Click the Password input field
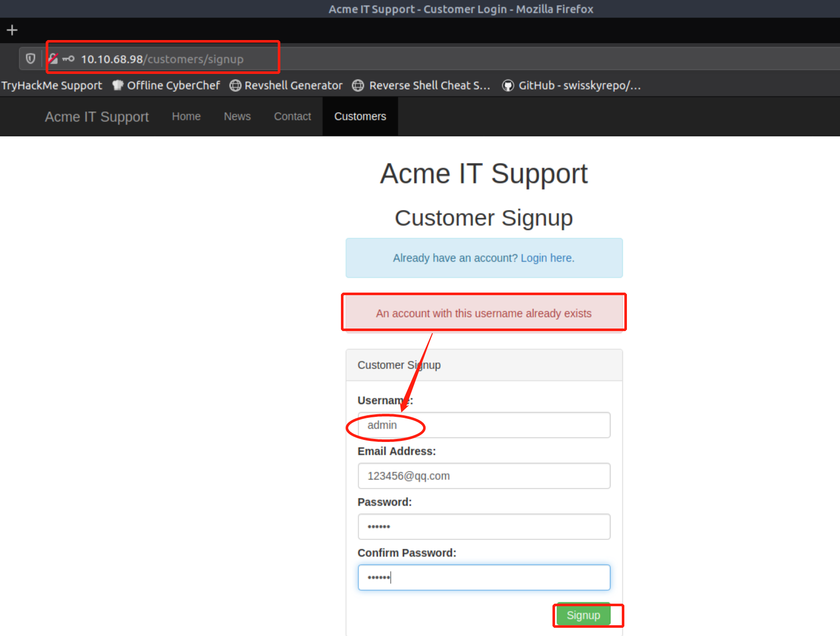The width and height of the screenshot is (840, 636). [x=484, y=527]
